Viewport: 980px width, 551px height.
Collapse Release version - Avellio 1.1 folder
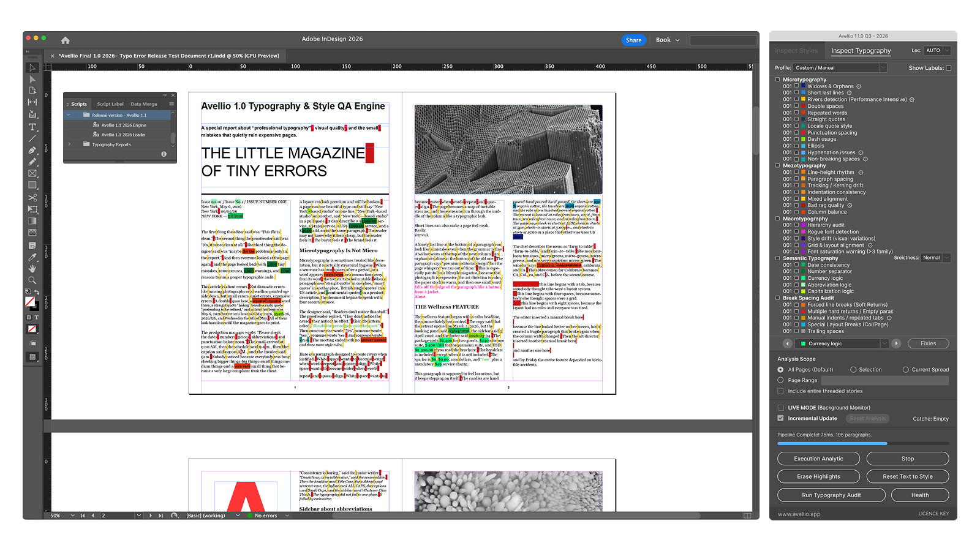tap(69, 115)
